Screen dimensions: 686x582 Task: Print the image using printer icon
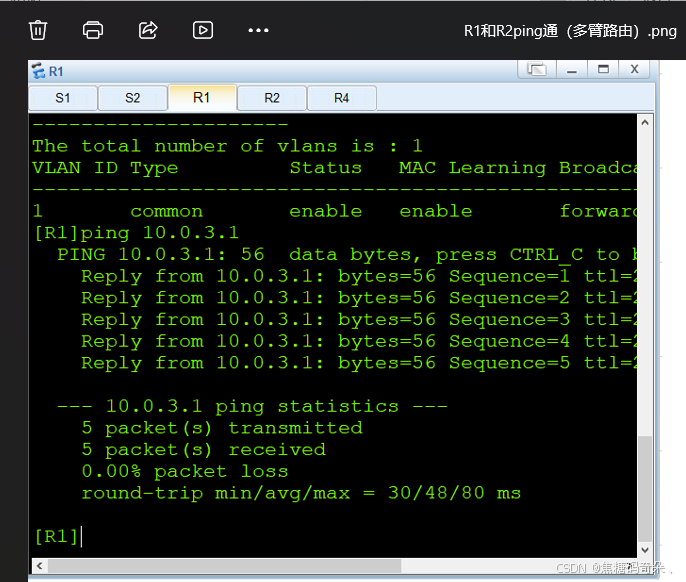point(93,30)
